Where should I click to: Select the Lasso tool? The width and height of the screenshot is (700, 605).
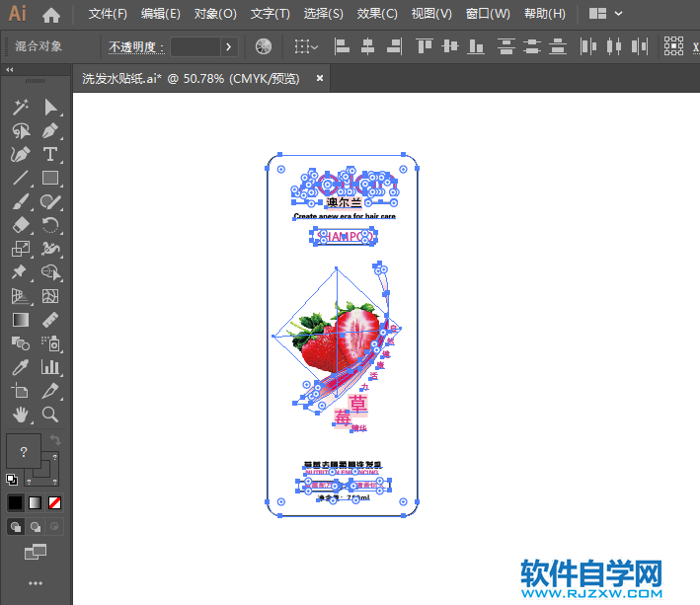click(21, 130)
